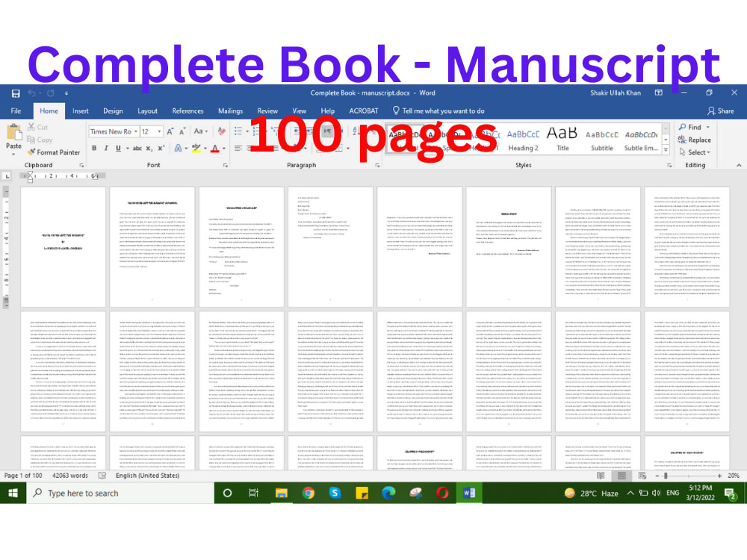Click English (United States) language indicator

(148, 476)
